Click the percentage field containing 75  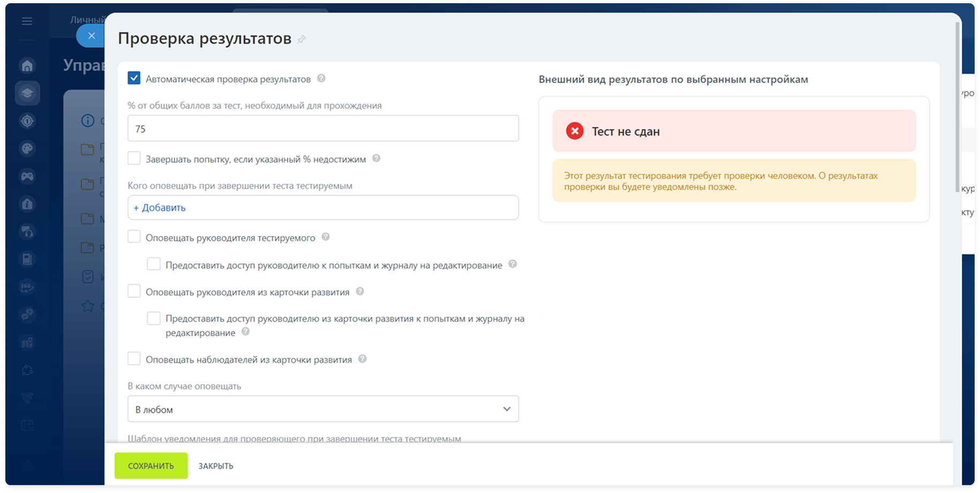click(323, 128)
